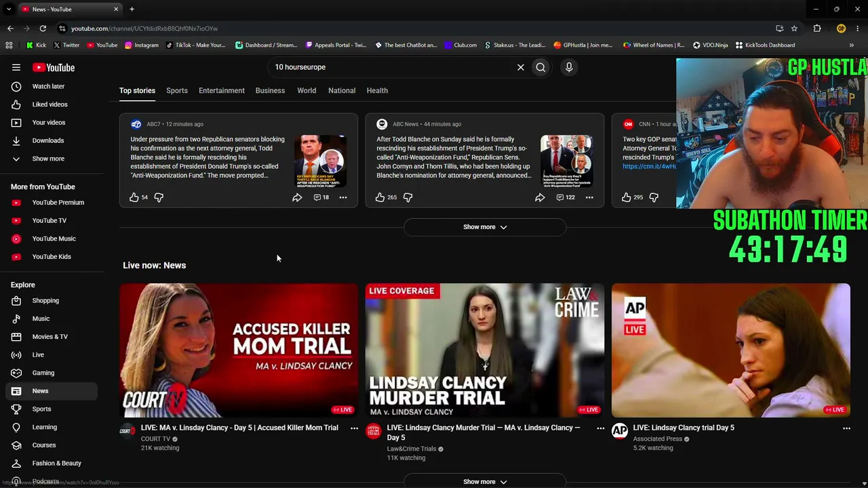This screenshot has width=868, height=488.
Task: Open more options for Law&Crime Trials video
Action: click(x=600, y=428)
